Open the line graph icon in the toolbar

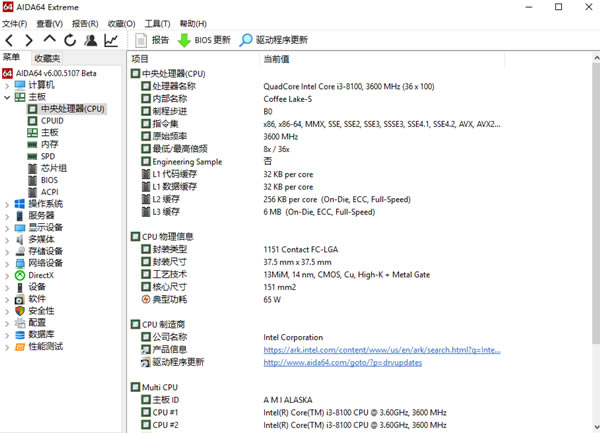point(111,40)
